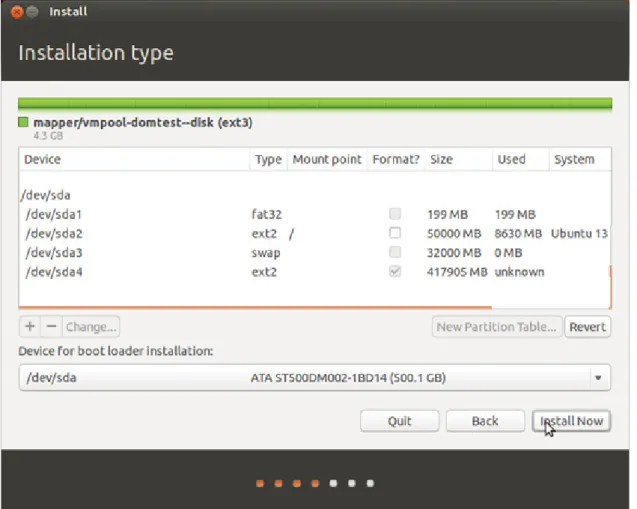Click New Partition Table... button
This screenshot has height=509, width=637.
click(497, 327)
